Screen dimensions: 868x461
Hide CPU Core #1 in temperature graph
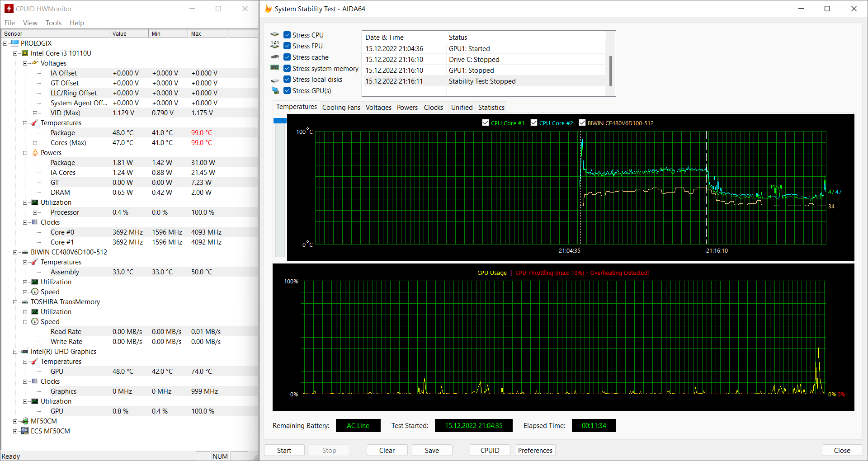coord(486,122)
